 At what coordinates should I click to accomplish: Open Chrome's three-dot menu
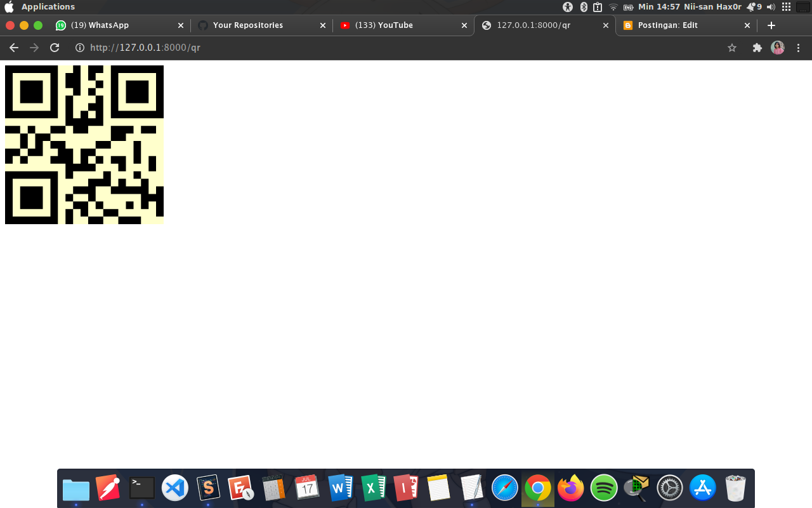tap(799, 48)
